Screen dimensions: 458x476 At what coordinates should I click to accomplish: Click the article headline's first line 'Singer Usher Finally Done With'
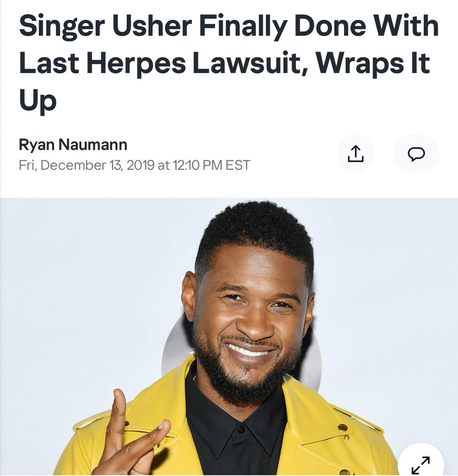229,26
